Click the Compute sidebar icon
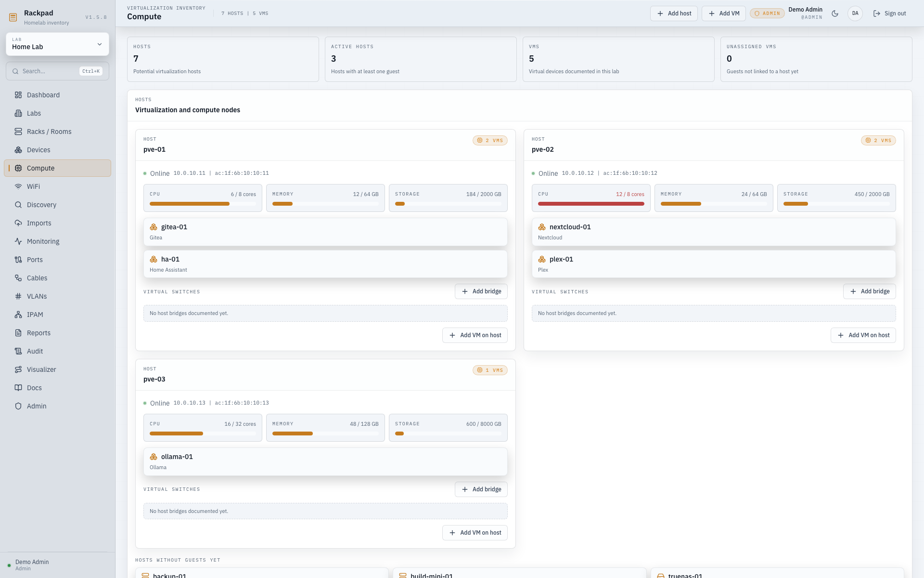 (x=18, y=168)
